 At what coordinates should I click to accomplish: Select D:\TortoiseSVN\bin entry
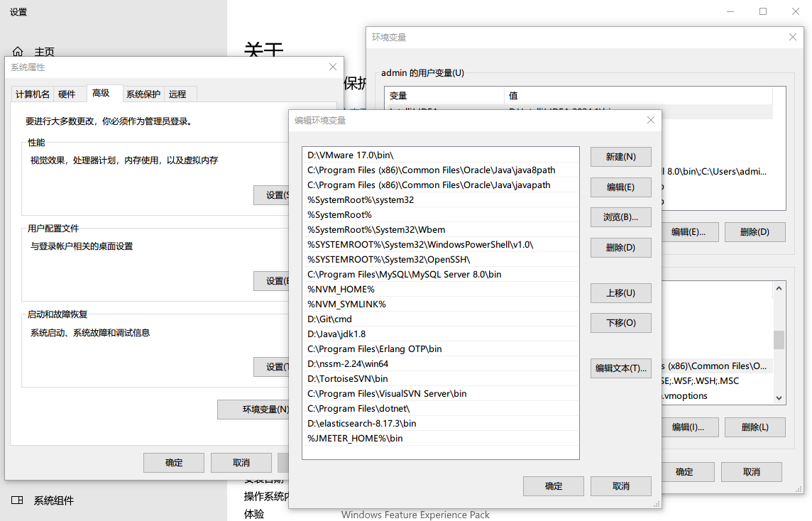(x=441, y=379)
